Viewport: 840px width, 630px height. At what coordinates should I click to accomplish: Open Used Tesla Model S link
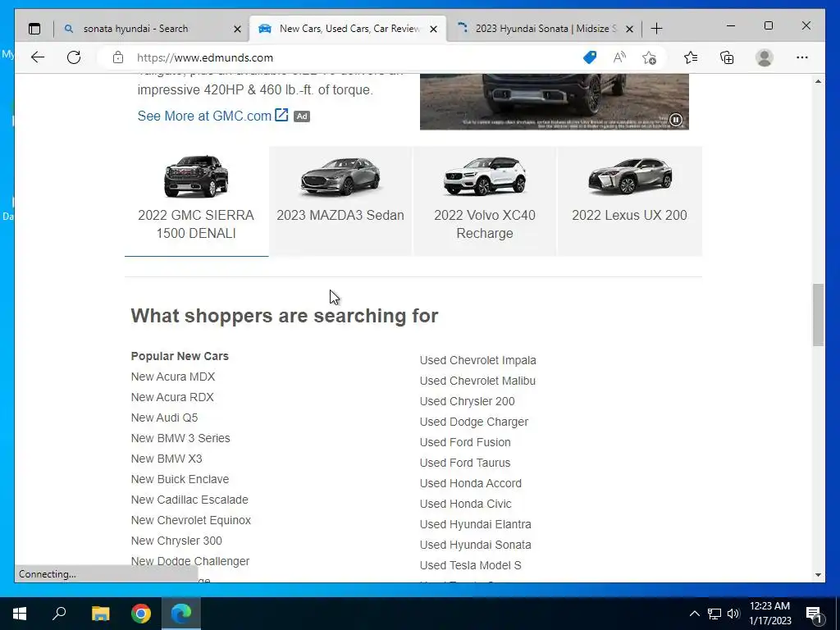coord(470,565)
